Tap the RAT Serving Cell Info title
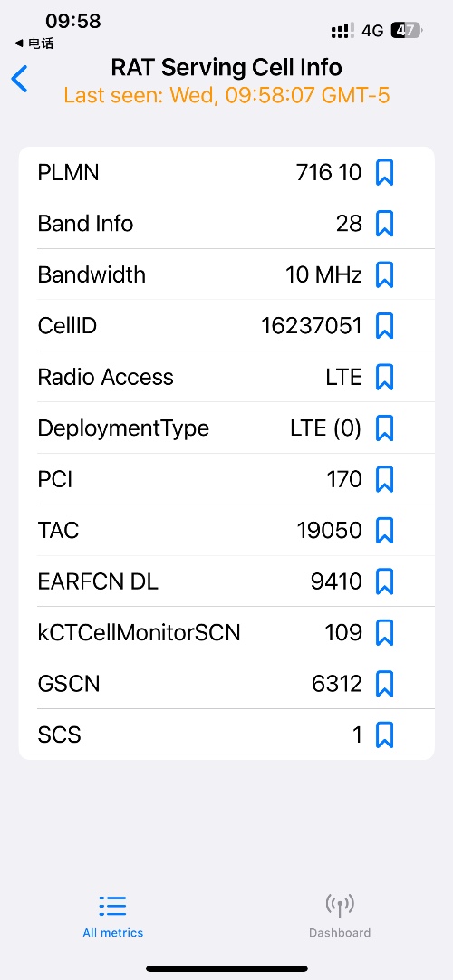Screen dimensions: 453x980 [226, 68]
